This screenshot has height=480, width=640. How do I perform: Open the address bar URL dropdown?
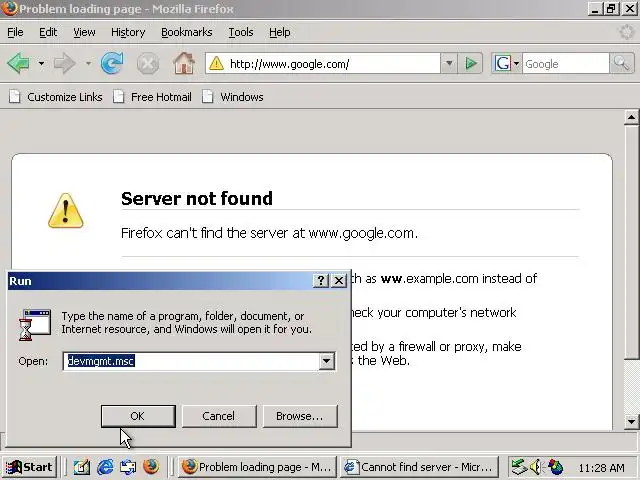tap(449, 63)
